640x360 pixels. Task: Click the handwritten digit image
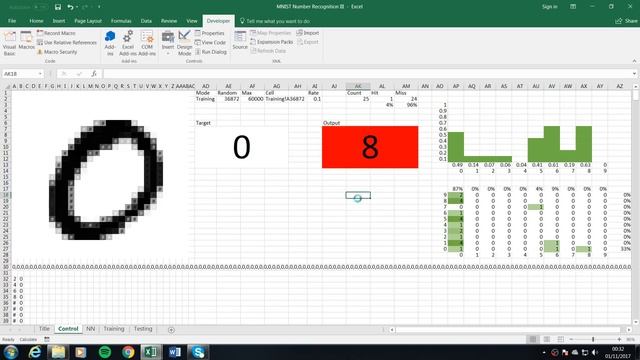coord(106,180)
